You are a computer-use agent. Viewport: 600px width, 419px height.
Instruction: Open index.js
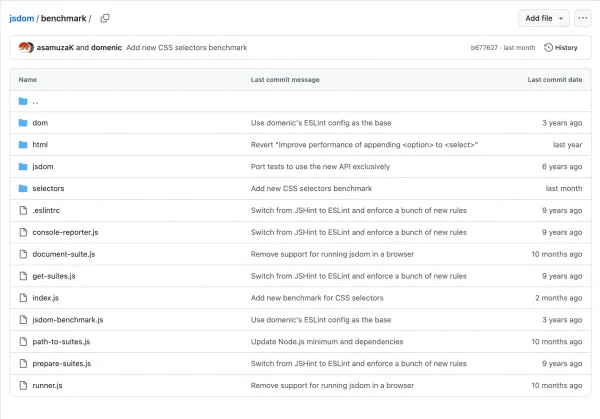46,298
